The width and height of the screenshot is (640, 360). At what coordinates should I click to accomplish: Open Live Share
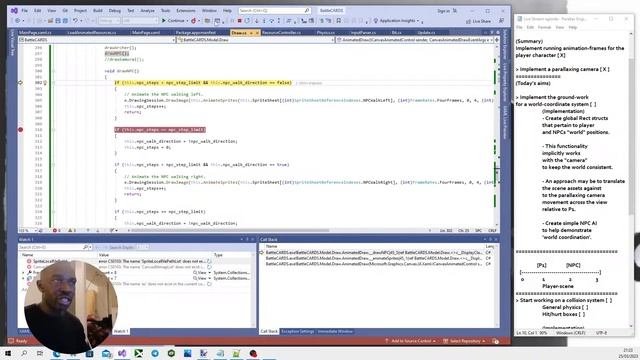pos(478,21)
